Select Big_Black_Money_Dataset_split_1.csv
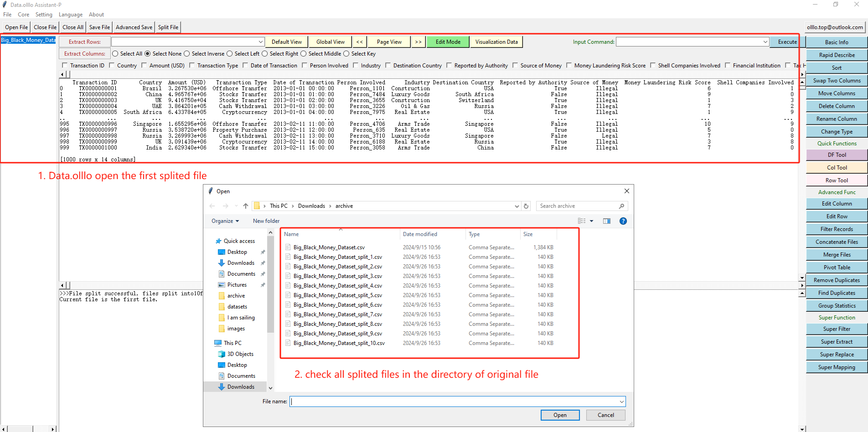Image resolution: width=868 pixels, height=432 pixels. [337, 257]
